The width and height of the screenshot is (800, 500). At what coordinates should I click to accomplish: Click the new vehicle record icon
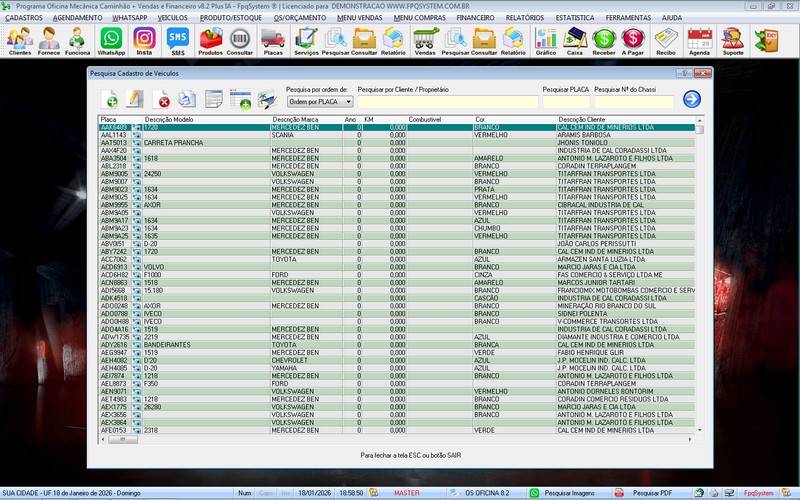110,98
